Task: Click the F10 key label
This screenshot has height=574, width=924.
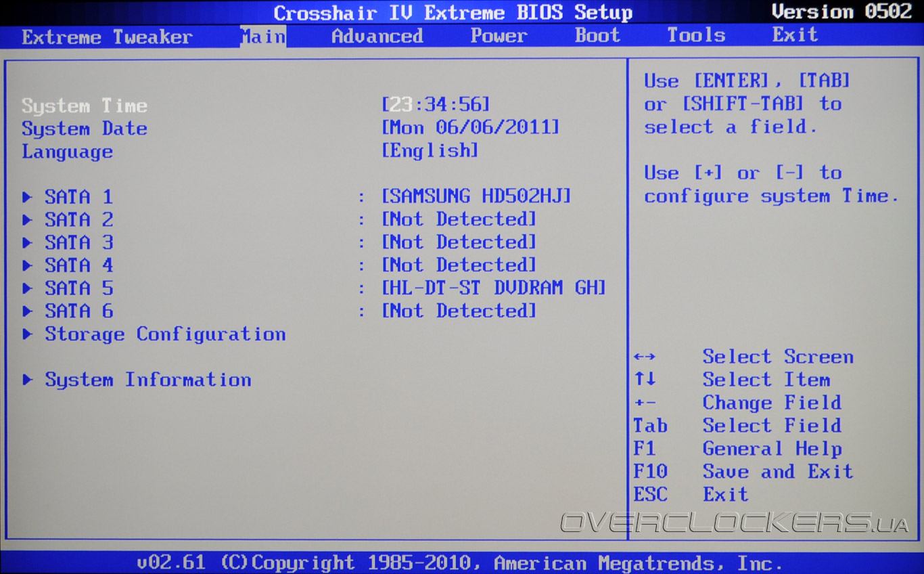Action: 650,472
